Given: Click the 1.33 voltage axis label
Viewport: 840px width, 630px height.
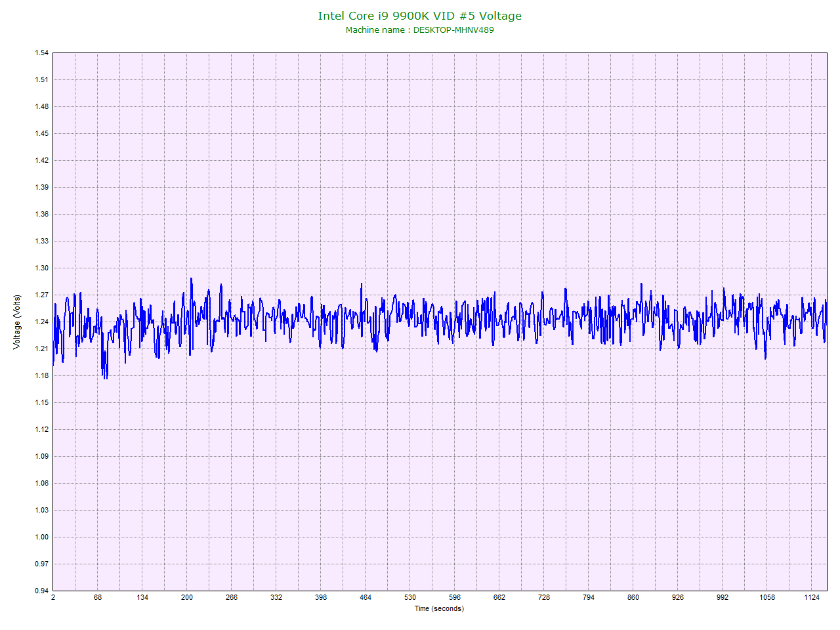Looking at the screenshot, I should (x=42, y=241).
